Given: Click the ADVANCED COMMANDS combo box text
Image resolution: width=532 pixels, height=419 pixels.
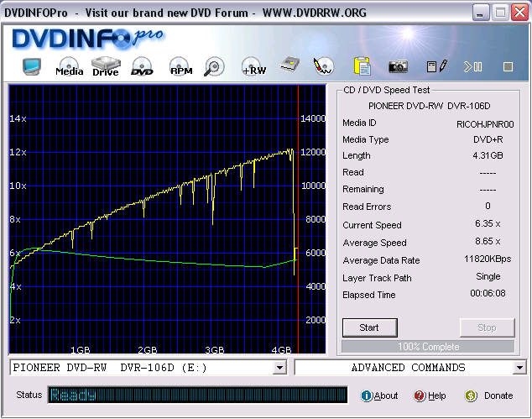Looking at the screenshot, I should point(408,368).
